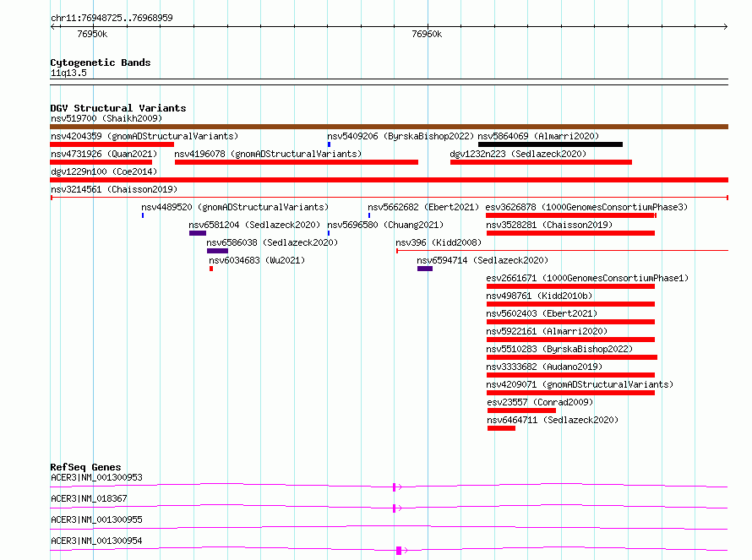Click nsv5696580 (Chuang2021) label
Viewport: 752px width, 560px height.
pyautogui.click(x=385, y=225)
